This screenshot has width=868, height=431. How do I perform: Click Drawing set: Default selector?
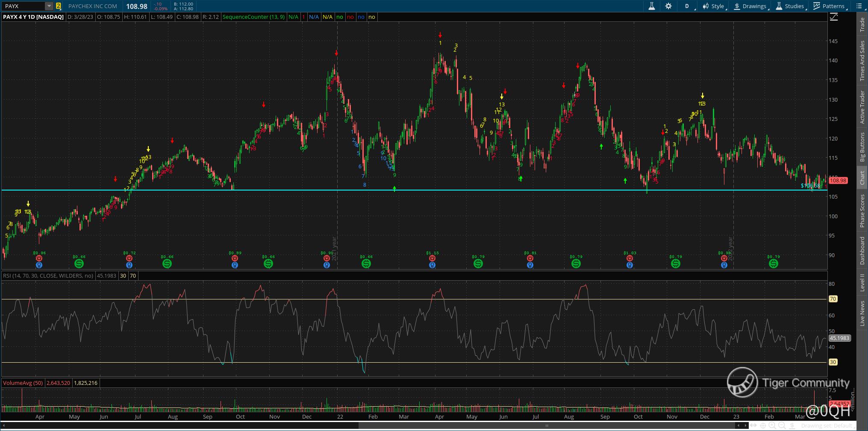pos(827,425)
